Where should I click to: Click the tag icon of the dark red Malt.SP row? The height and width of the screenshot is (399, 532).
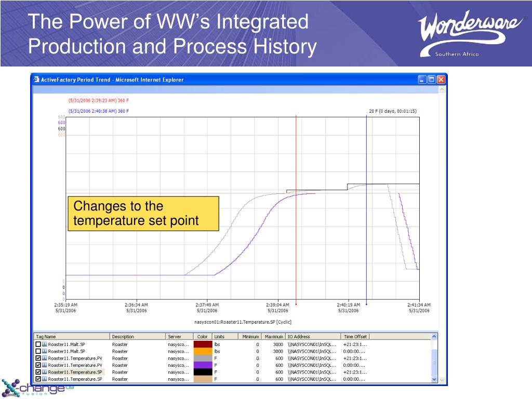(x=45, y=344)
